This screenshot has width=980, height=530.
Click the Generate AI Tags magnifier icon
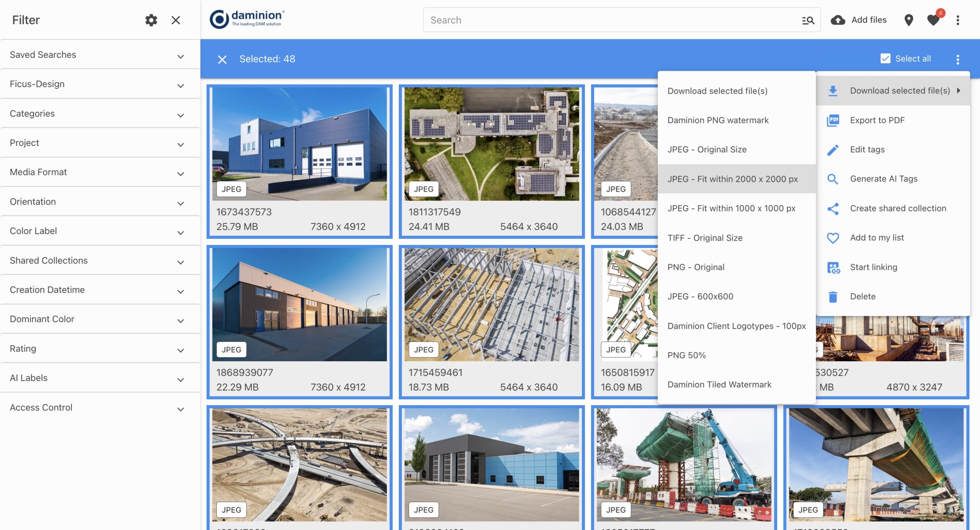(833, 179)
